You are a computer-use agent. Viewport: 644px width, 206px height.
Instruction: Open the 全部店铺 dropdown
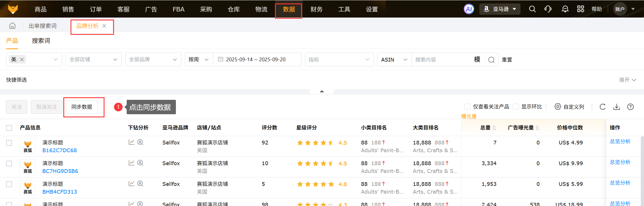[x=94, y=60]
